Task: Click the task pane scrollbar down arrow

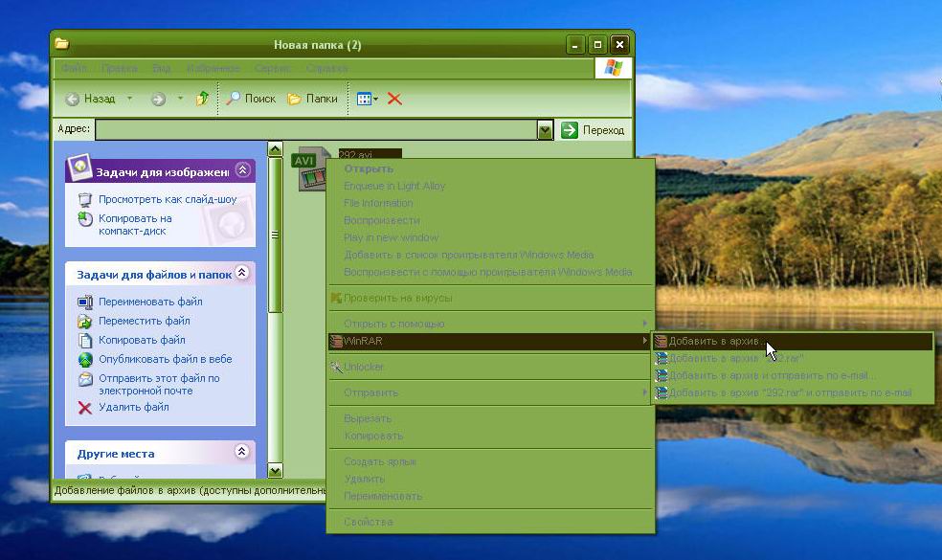Action: (x=275, y=470)
